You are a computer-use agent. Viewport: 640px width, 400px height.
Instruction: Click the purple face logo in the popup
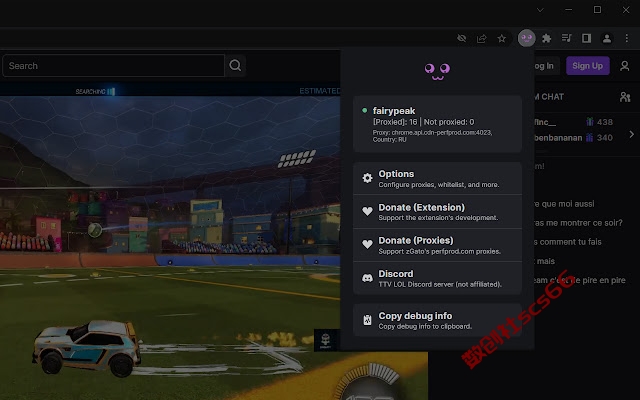click(437, 72)
